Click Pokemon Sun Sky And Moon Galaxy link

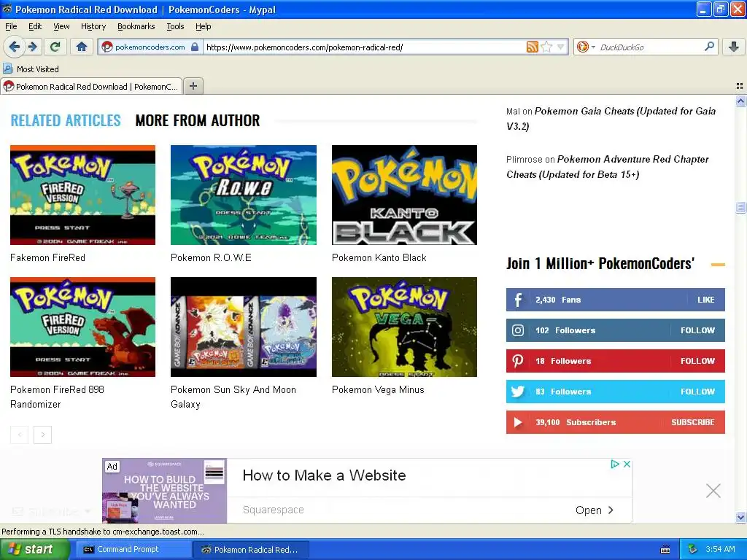[x=233, y=397]
